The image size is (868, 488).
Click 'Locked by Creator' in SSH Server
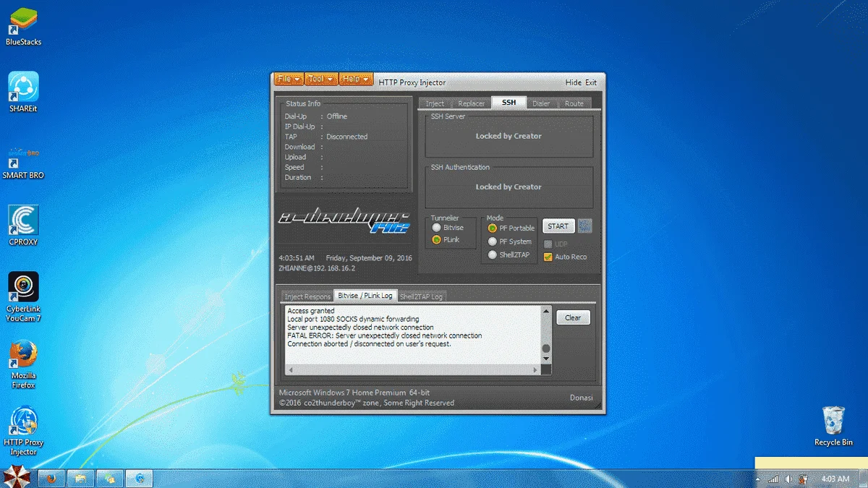[509, 136]
